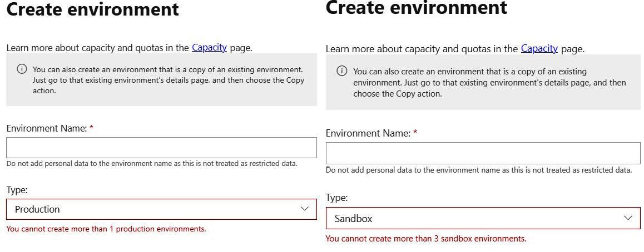
Task: Click the info icon in the Sandbox form's copy notice
Action: (x=341, y=71)
